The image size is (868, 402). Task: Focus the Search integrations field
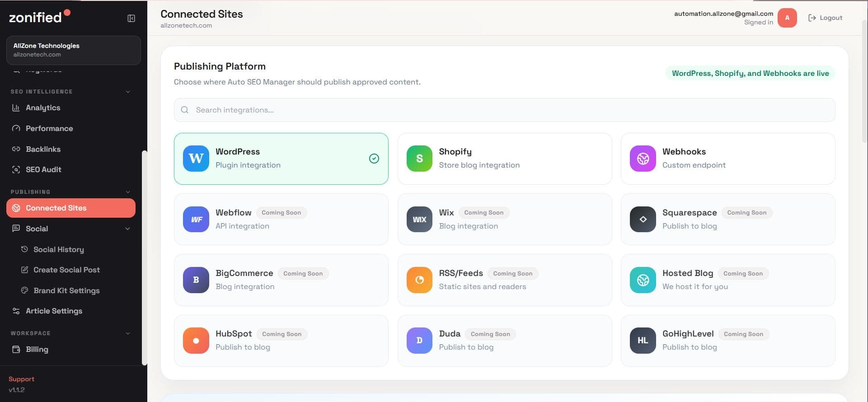(505, 110)
